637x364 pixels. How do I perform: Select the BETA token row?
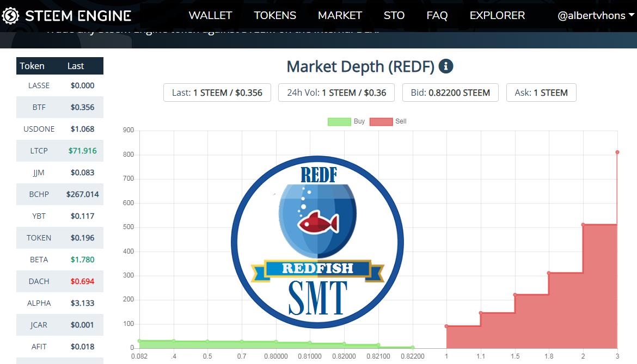[60, 260]
